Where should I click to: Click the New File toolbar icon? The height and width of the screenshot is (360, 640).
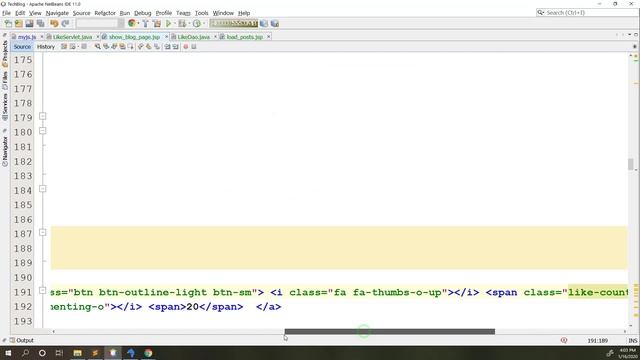(x=8, y=24)
